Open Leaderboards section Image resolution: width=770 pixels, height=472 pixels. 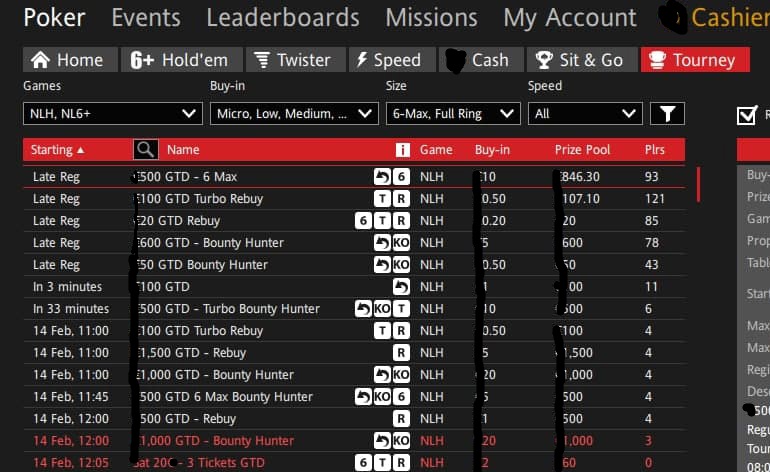click(283, 18)
